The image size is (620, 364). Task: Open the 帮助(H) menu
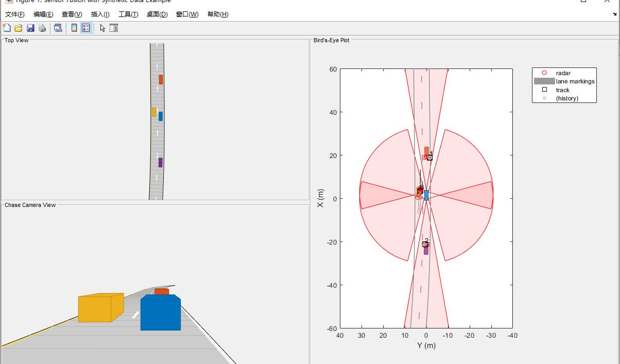[x=218, y=14]
